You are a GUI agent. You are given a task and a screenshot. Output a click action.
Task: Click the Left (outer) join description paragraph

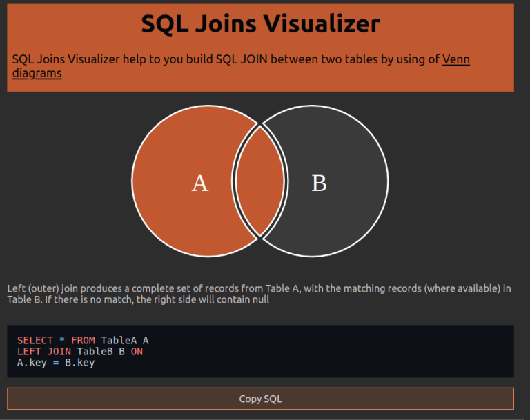[259, 294]
